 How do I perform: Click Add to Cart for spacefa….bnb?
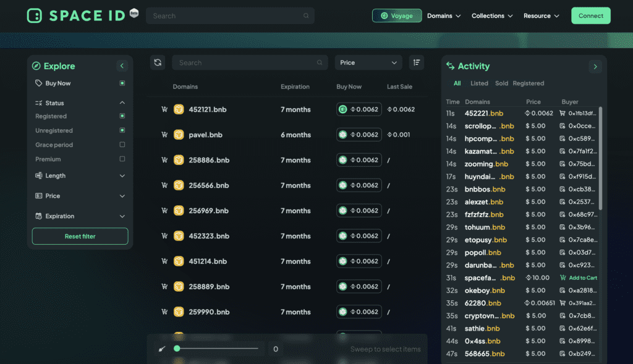coord(579,277)
